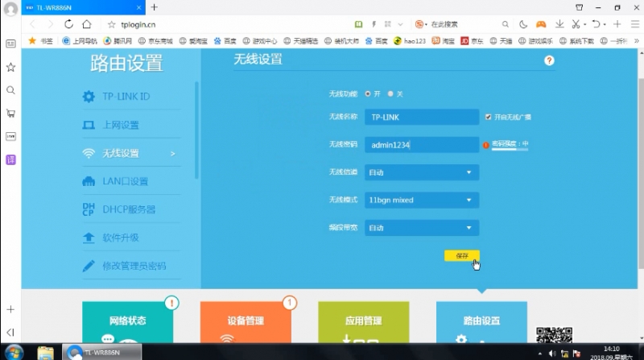Toggle night mode moon icon
The height and width of the screenshot is (360, 644).
(522, 24)
